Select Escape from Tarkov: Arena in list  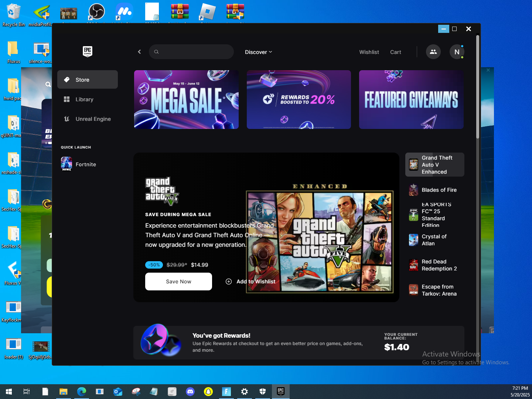coord(435,290)
